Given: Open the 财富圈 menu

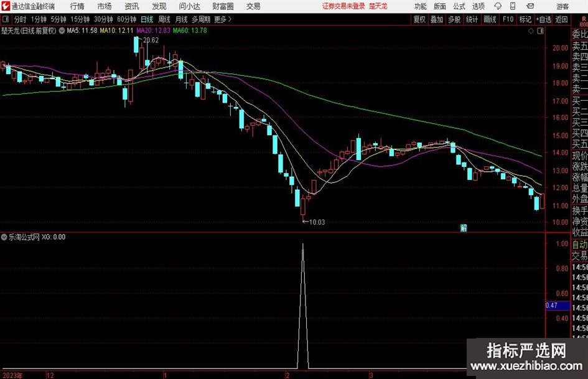Looking at the screenshot, I should point(223,6).
